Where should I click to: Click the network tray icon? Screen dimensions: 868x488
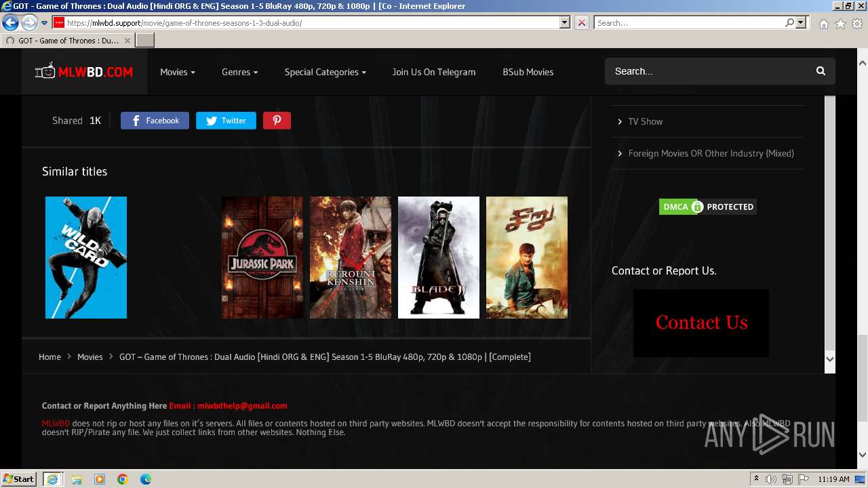click(x=787, y=479)
